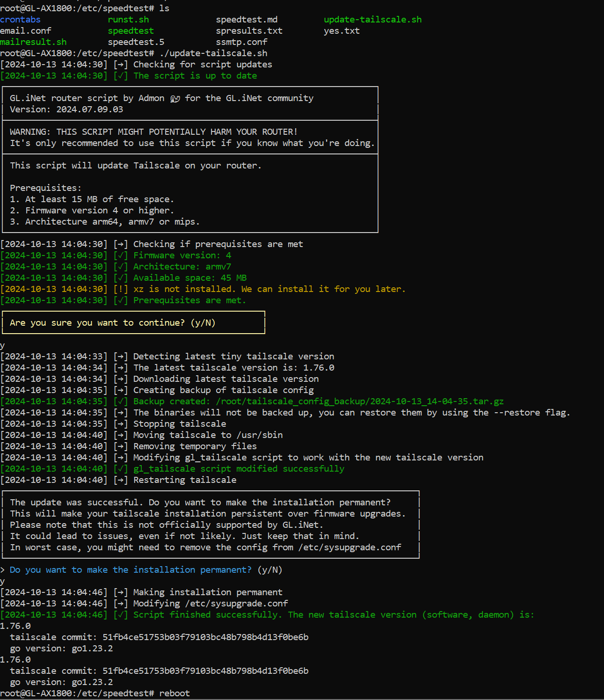
Task: Click 'Architecture arm64, armv7 or mips' line
Action: (x=105, y=222)
